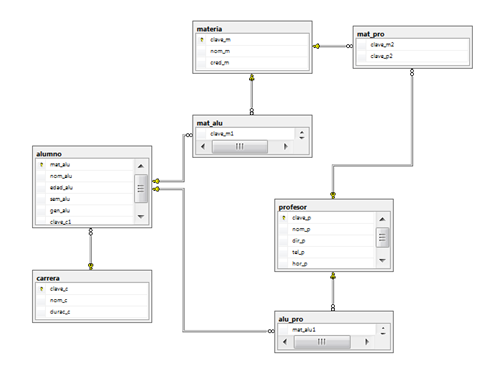Select the hor_p column in profesor
Screen dimensions: 484x379
[327, 263]
